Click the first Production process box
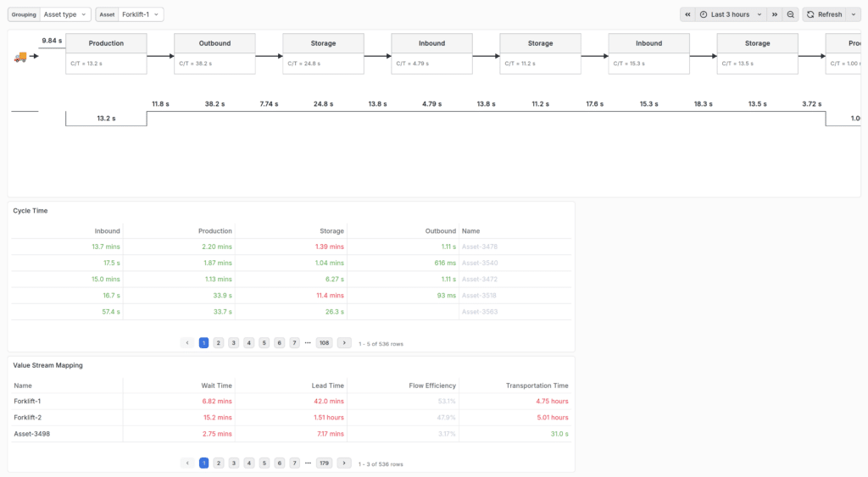The width and height of the screenshot is (868, 477). tap(106, 53)
